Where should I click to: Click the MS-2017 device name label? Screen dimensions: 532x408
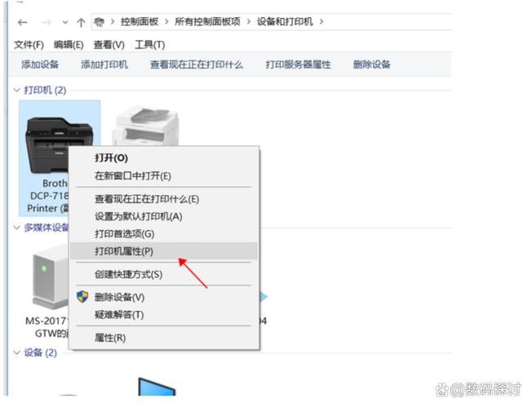(47, 327)
